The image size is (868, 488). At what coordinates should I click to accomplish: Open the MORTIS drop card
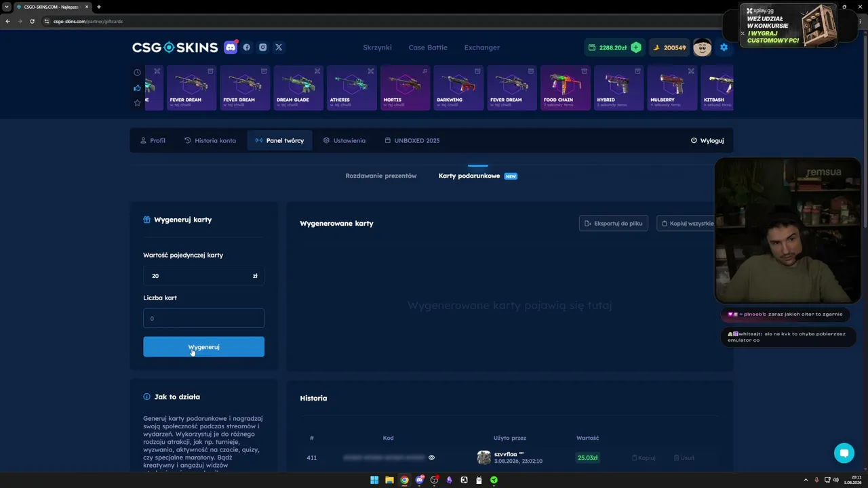[405, 87]
